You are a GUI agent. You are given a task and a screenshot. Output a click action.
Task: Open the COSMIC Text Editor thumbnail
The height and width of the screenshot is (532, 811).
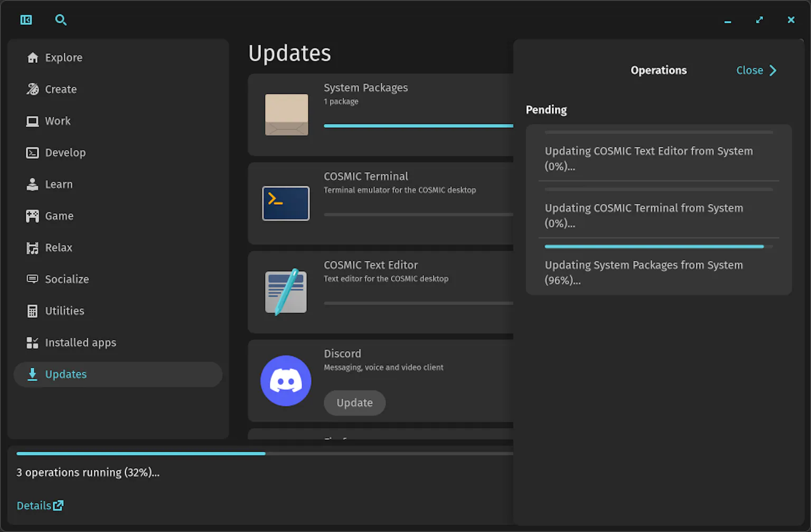(286, 292)
